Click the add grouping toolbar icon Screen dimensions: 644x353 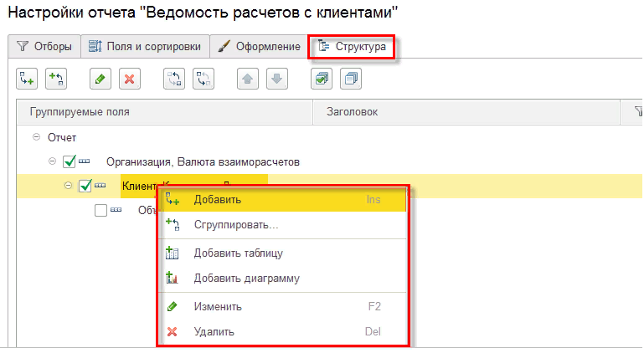coord(27,79)
